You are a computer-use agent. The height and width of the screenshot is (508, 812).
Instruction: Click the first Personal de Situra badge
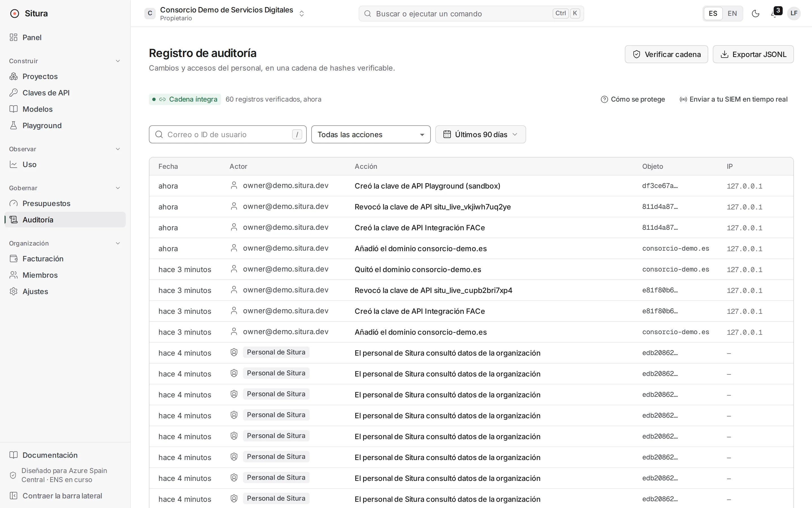click(x=276, y=352)
